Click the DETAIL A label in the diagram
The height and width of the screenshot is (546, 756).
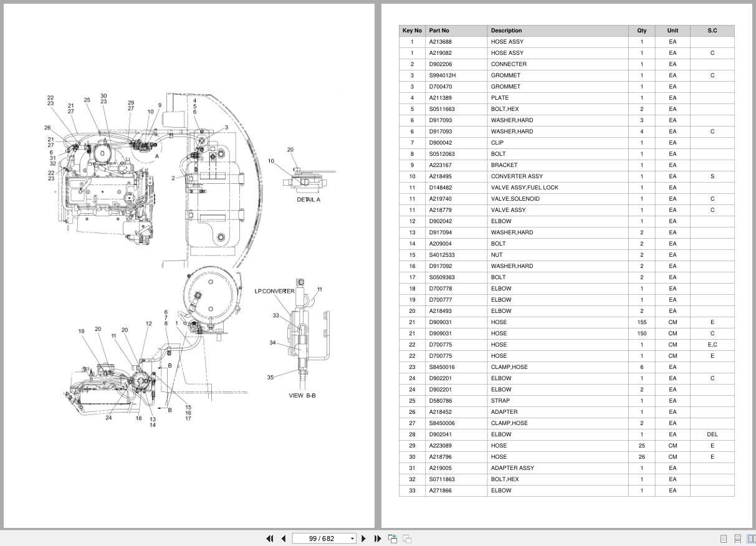pyautogui.click(x=309, y=200)
